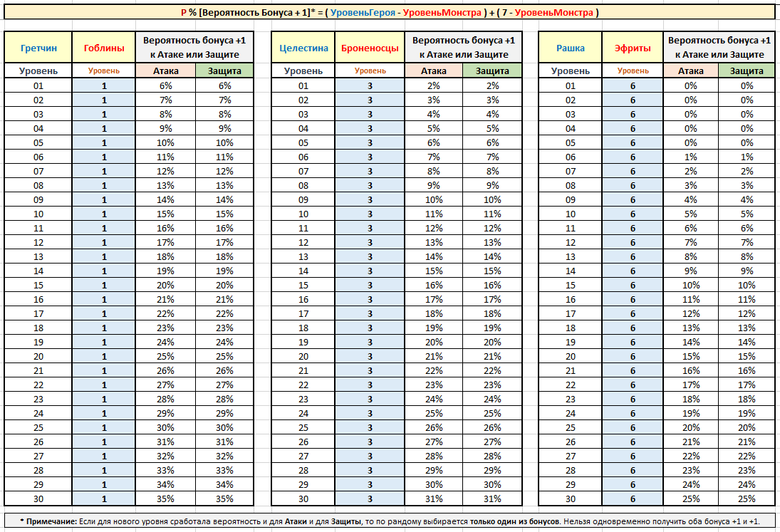Click the orange Уровень subheader under Броненосцы

point(370,71)
